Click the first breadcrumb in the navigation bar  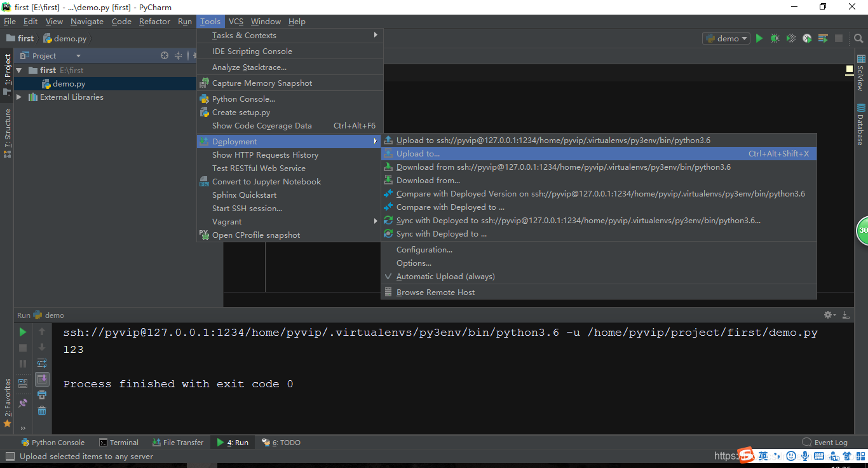click(20, 39)
